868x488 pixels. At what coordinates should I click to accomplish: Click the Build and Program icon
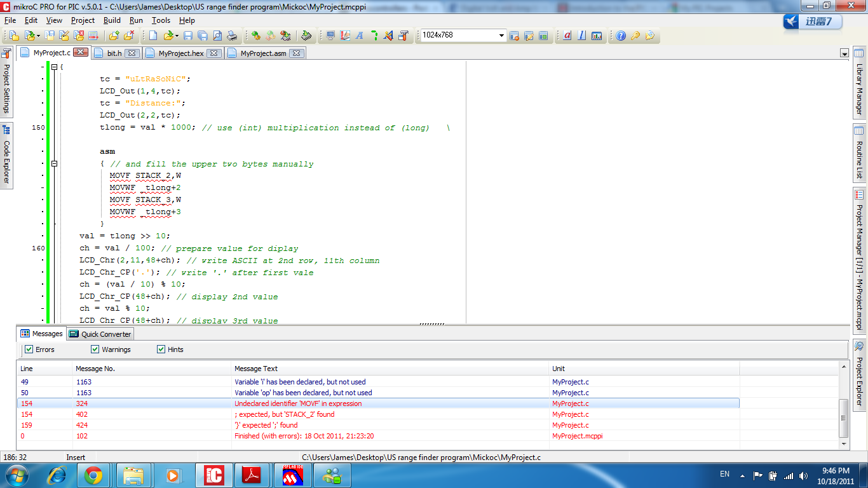[285, 36]
